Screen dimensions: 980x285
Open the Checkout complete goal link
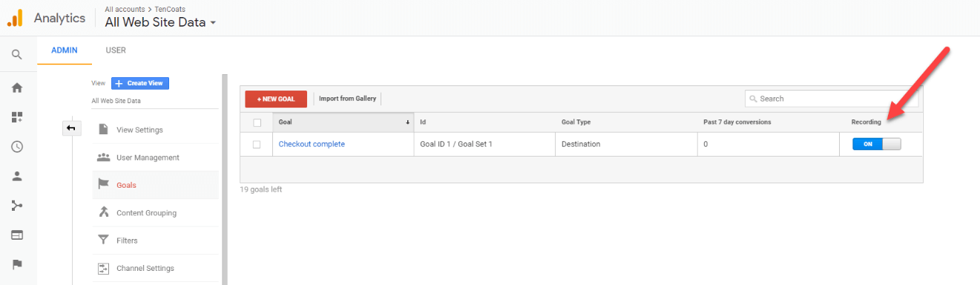(x=312, y=144)
